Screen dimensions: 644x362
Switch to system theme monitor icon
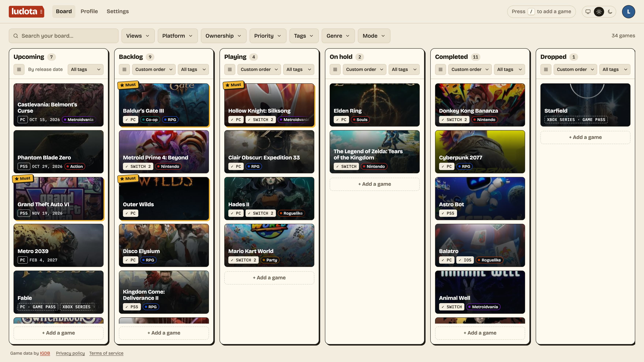tap(588, 12)
